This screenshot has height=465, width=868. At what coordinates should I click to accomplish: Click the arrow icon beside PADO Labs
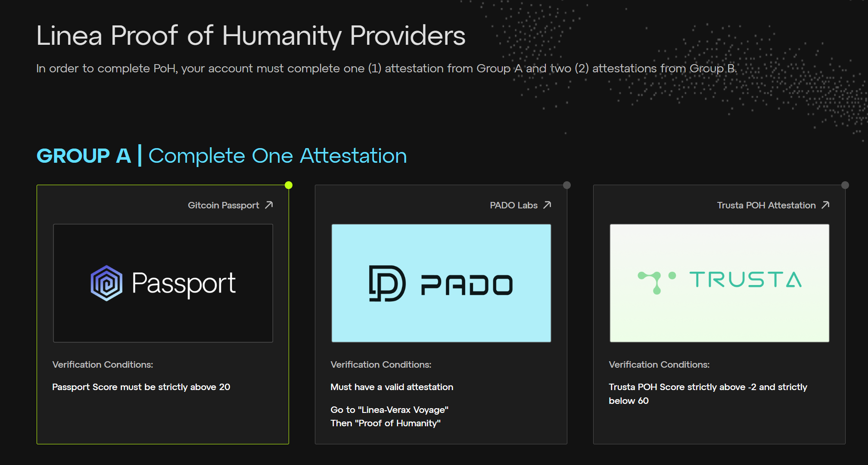tap(547, 205)
